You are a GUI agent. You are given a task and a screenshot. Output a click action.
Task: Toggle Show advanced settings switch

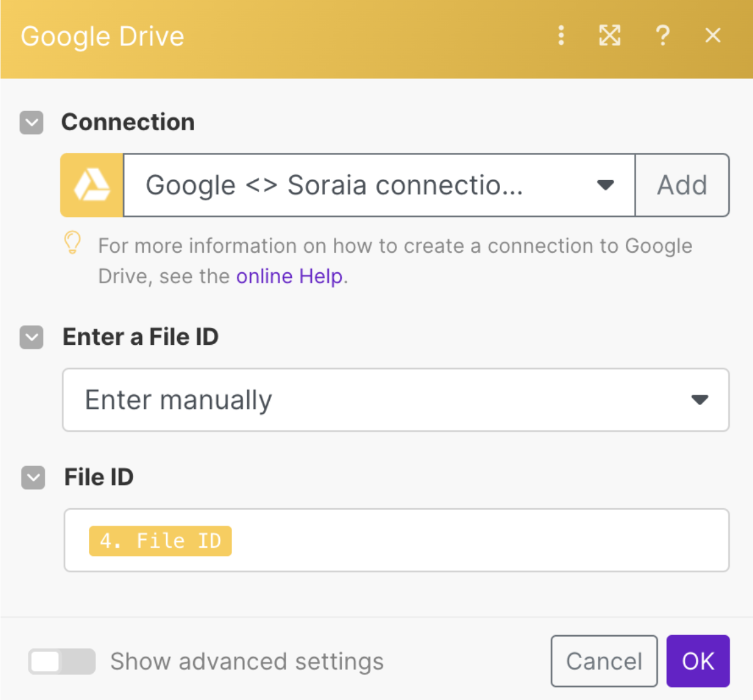(x=62, y=662)
